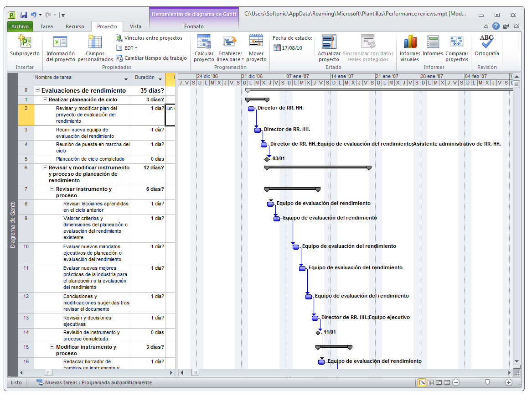
Task: Select task Planeación de ciclo completado
Action: tap(90, 159)
